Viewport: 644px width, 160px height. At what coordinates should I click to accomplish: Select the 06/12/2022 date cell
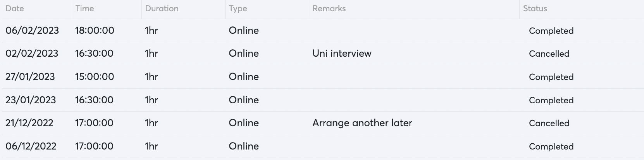click(x=31, y=146)
